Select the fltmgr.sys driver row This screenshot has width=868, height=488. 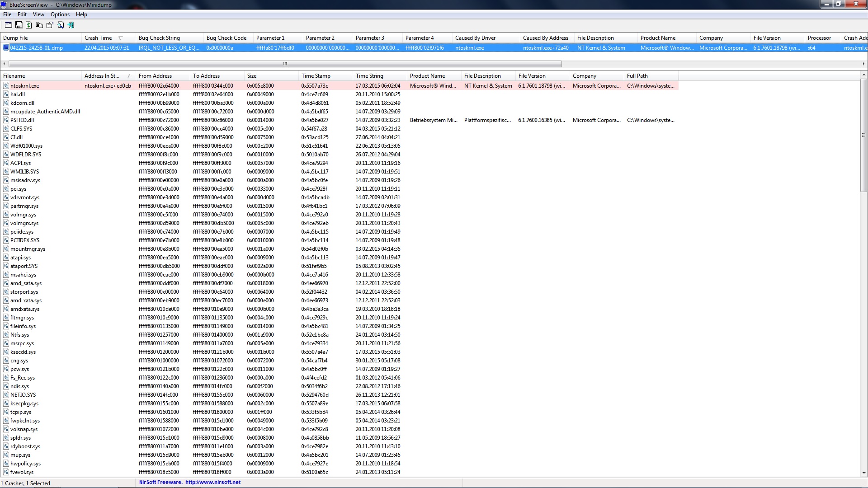(339, 317)
